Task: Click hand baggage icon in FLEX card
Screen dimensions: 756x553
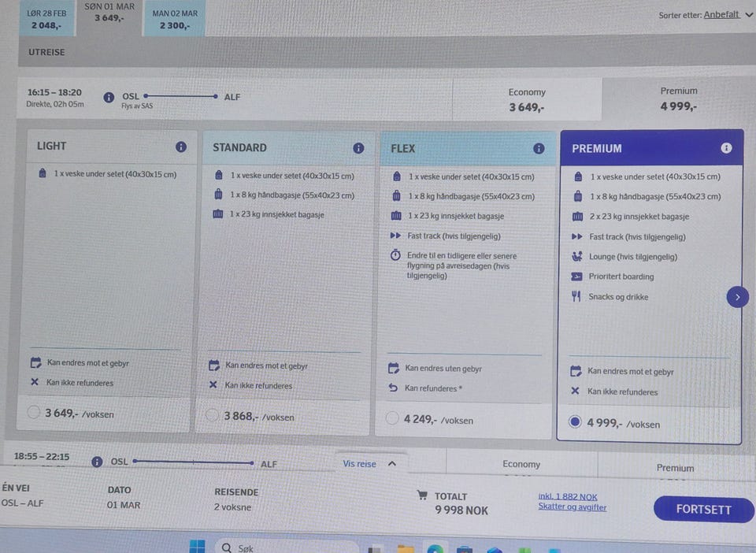Action: point(396,195)
